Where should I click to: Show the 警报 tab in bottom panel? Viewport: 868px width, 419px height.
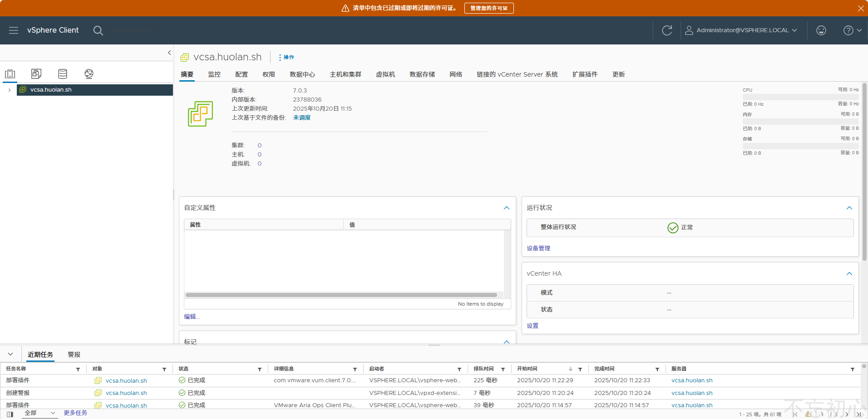(x=74, y=355)
